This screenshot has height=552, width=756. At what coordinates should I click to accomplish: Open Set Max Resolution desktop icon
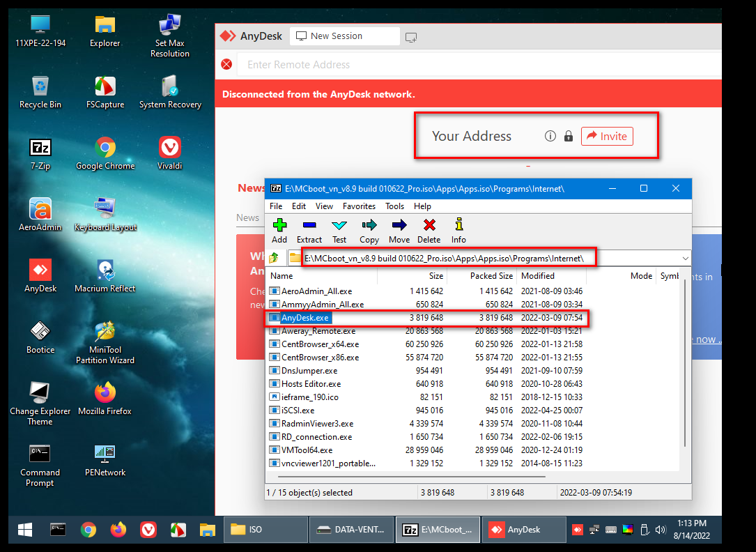point(170,36)
